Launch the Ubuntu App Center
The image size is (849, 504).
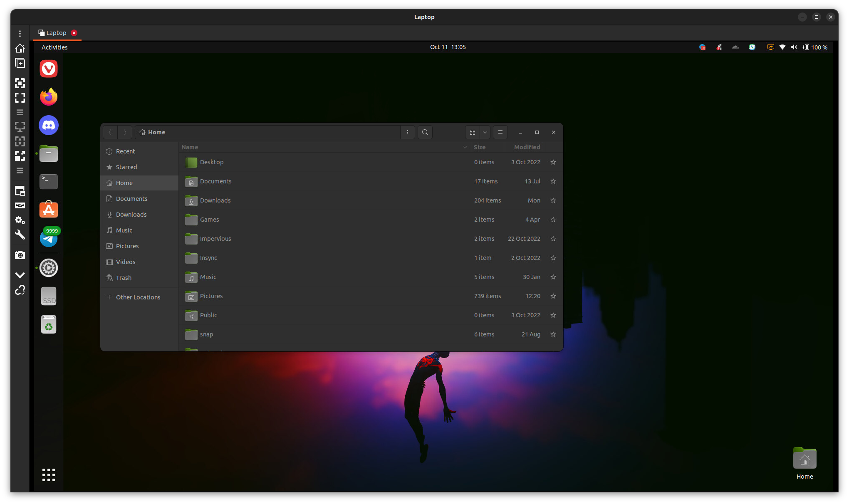(x=48, y=210)
